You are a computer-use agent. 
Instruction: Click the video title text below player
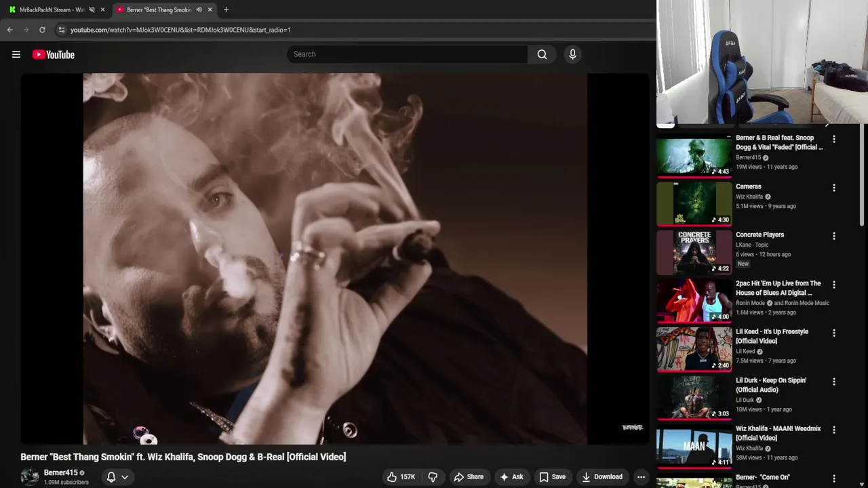coord(183,457)
